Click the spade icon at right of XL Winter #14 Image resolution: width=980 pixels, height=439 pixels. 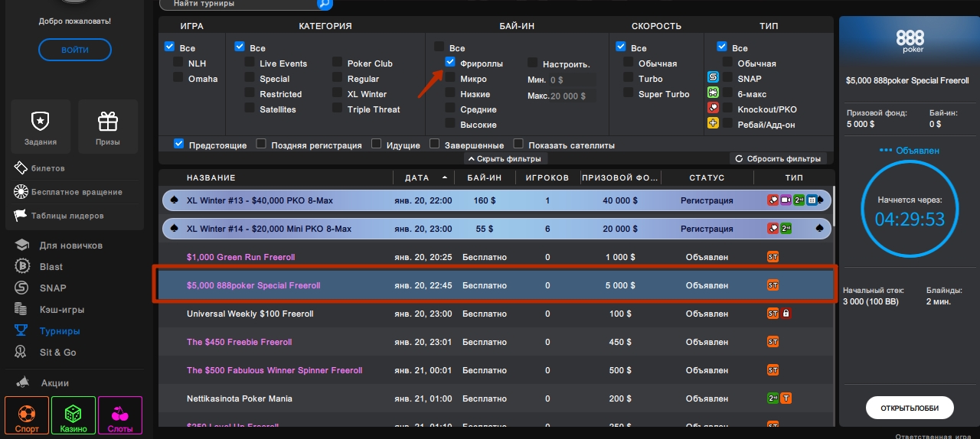click(x=819, y=229)
